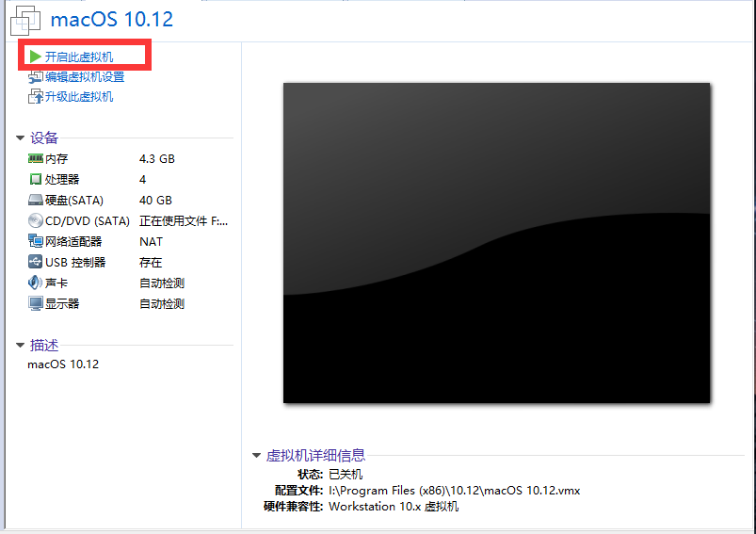This screenshot has width=756, height=534.
Task: Collapse the 设备 (Devices) section
Action: click(x=21, y=138)
